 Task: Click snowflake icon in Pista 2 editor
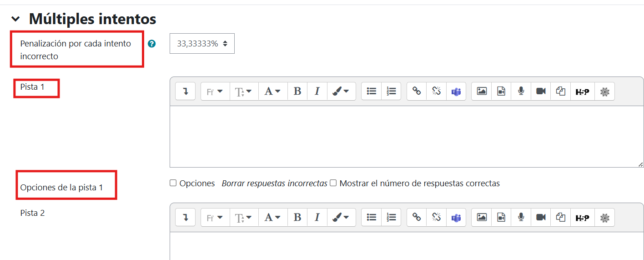coord(604,218)
